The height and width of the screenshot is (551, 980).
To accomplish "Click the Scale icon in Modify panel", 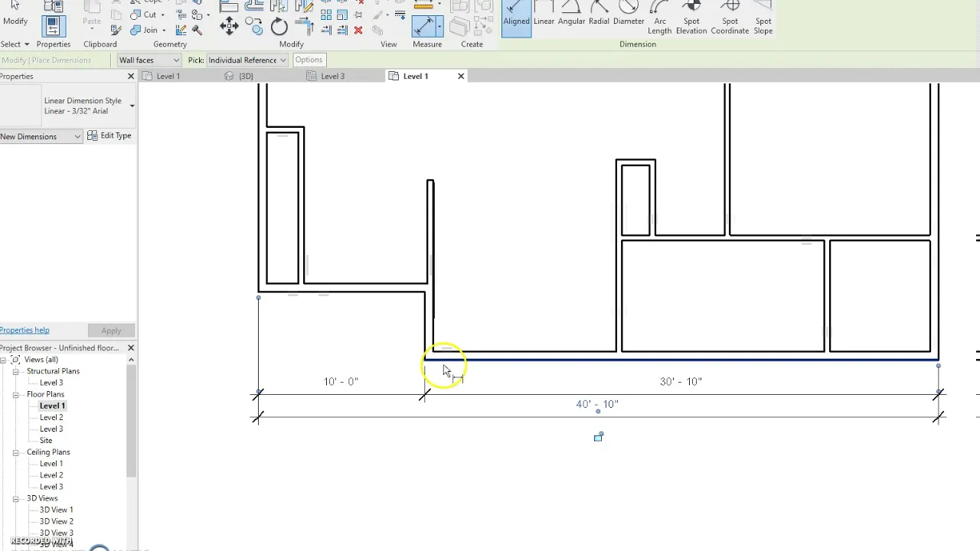I will [342, 15].
